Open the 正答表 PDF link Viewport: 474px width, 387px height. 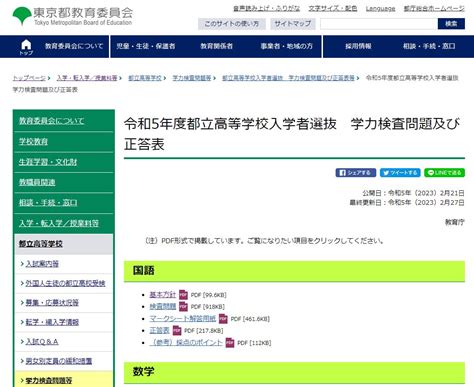coord(159,330)
